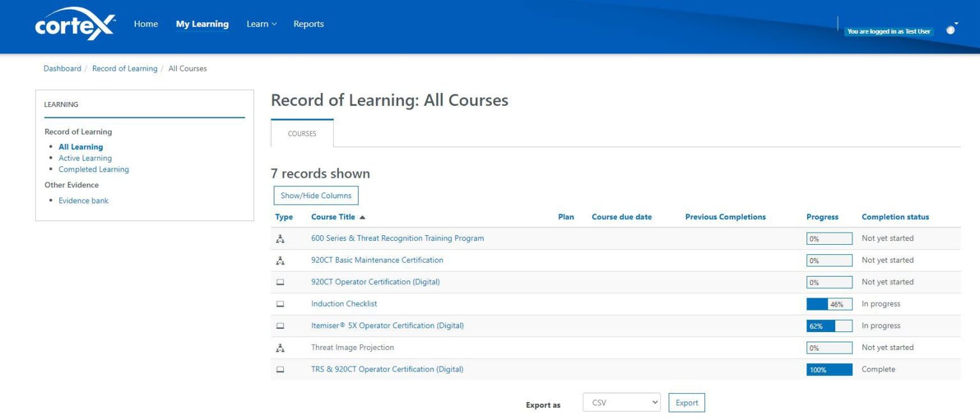This screenshot has height=420, width=980.
Task: Click the Dashboard breadcrumb link
Action: click(x=62, y=68)
